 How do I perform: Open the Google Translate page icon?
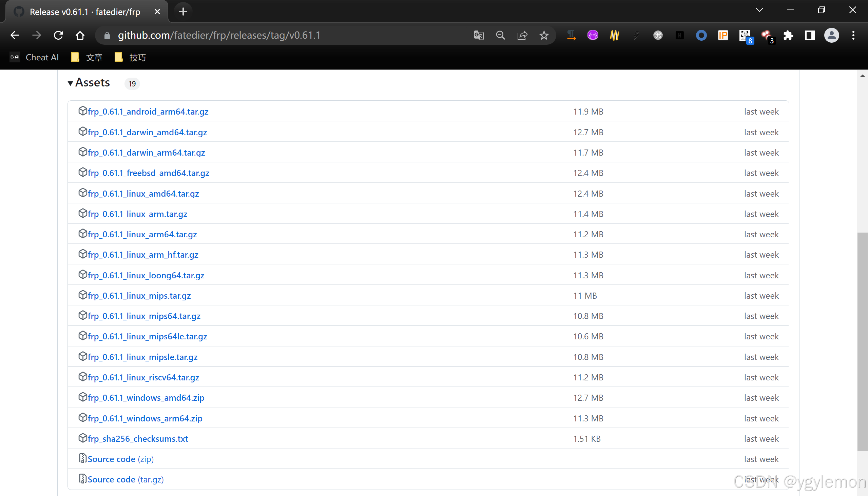click(479, 35)
